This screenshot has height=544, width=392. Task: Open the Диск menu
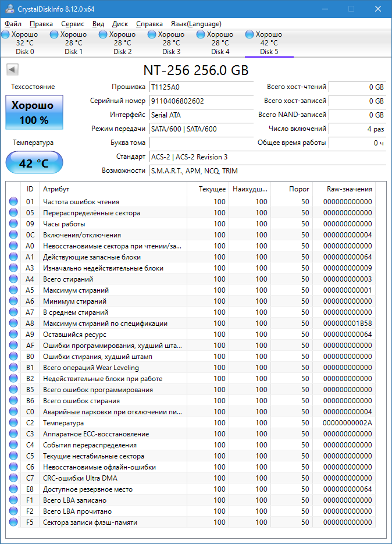pos(120,24)
